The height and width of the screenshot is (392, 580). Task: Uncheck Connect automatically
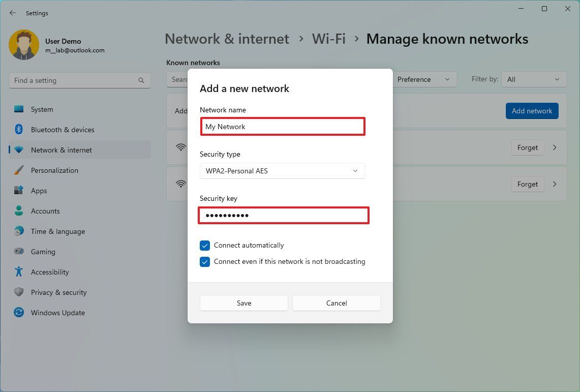[x=205, y=245]
